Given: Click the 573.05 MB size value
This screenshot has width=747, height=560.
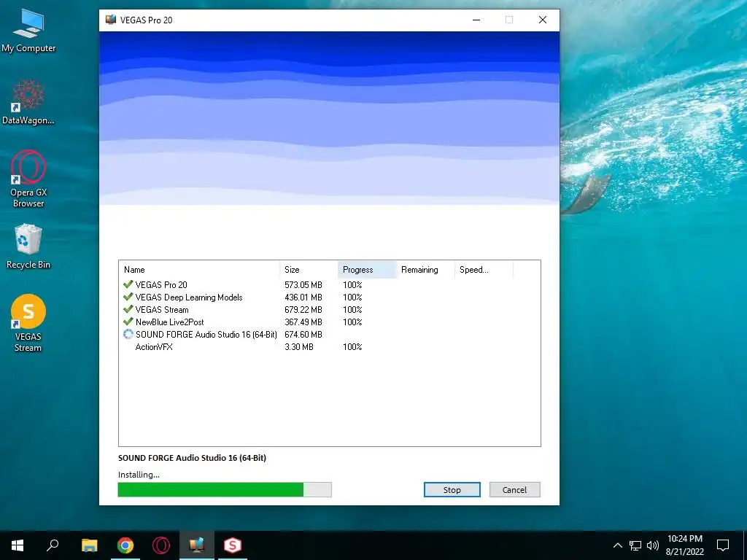Looking at the screenshot, I should (x=303, y=285).
